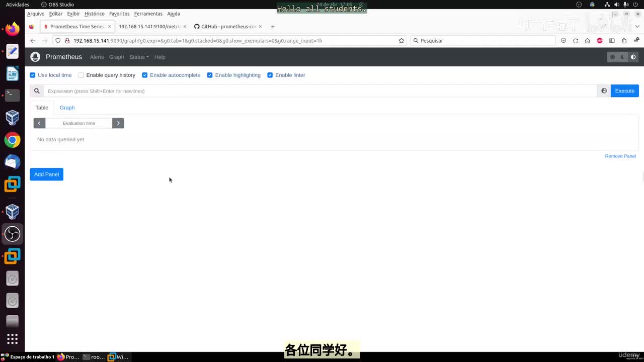Open the text editor dock icon
The image size is (644, 362).
pos(12,51)
